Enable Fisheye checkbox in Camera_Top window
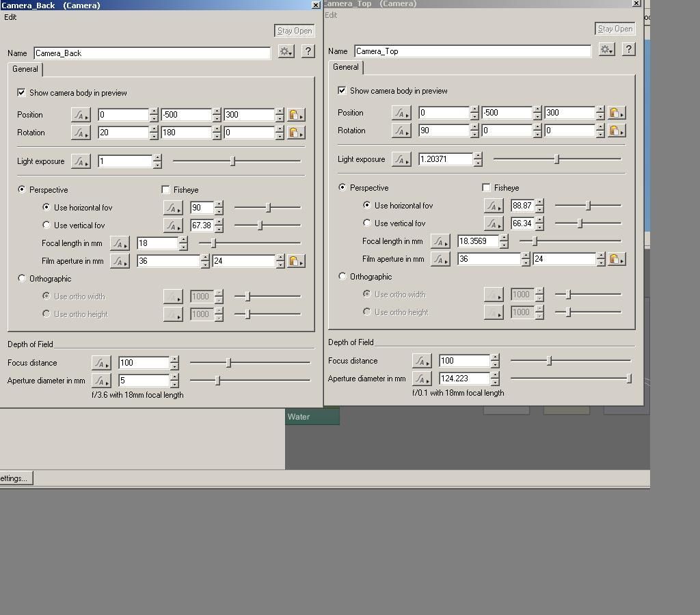The width and height of the screenshot is (700, 615). point(486,188)
